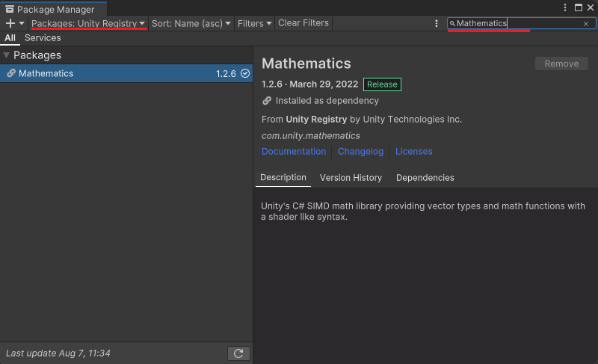Select the Dependencies tab
This screenshot has height=364, width=598.
point(425,178)
